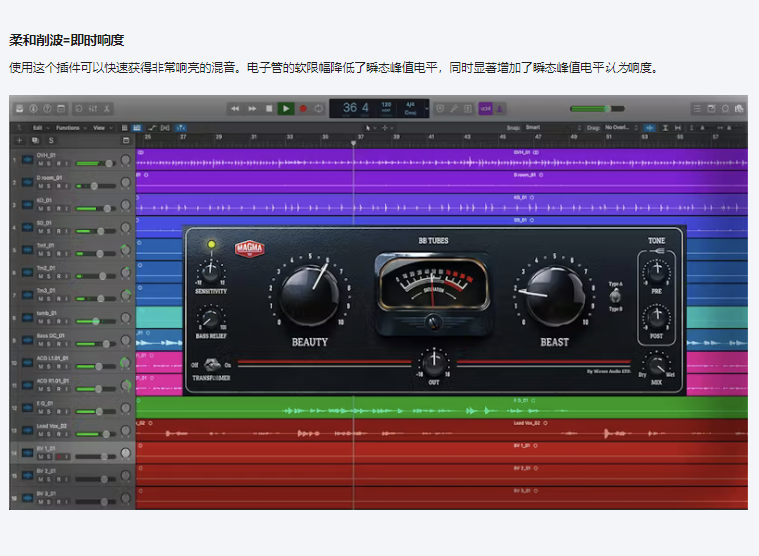
Task: Open the Scissors editors button
Action: [108, 108]
